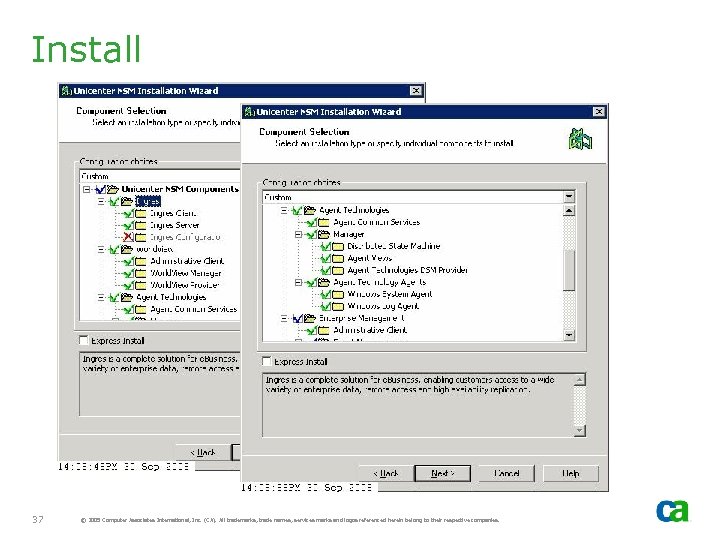Collapse Agent Technologies node in front wizard
This screenshot has height=540, width=720.
[x=284, y=210]
